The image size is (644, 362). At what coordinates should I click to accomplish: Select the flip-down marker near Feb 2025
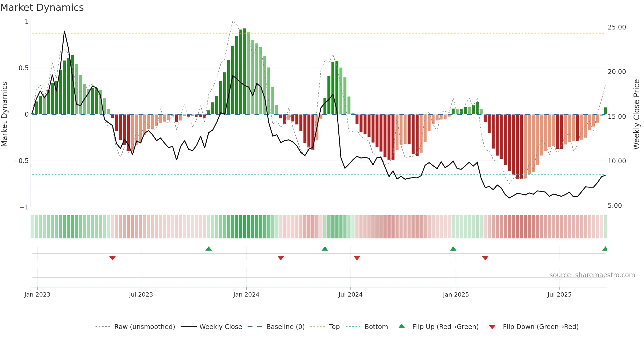pos(485,258)
